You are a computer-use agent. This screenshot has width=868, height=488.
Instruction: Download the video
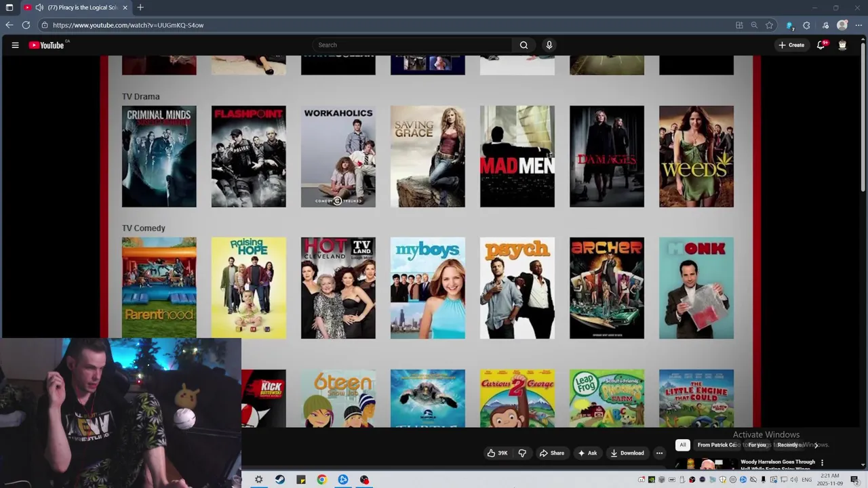click(627, 453)
